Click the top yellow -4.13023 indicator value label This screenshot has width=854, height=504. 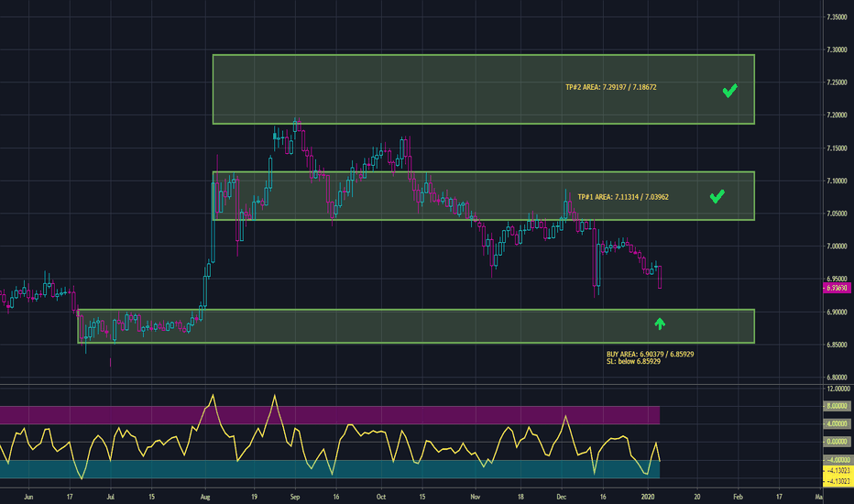click(x=838, y=471)
